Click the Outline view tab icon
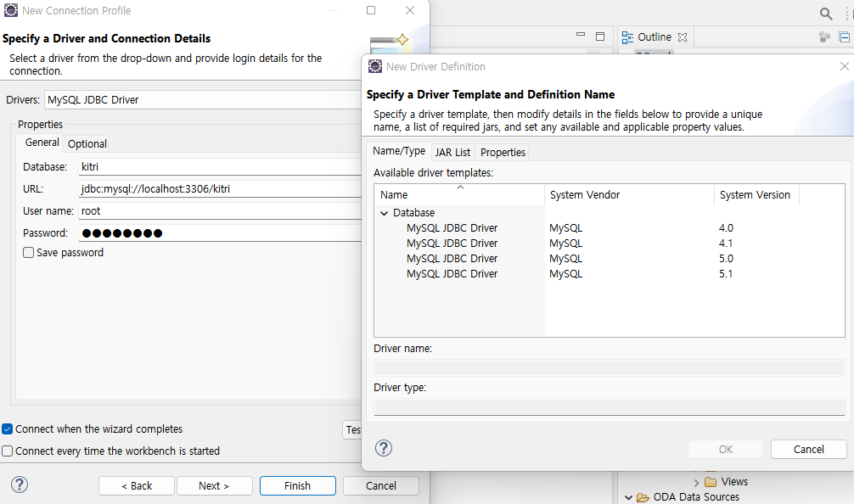854x504 pixels. (627, 37)
